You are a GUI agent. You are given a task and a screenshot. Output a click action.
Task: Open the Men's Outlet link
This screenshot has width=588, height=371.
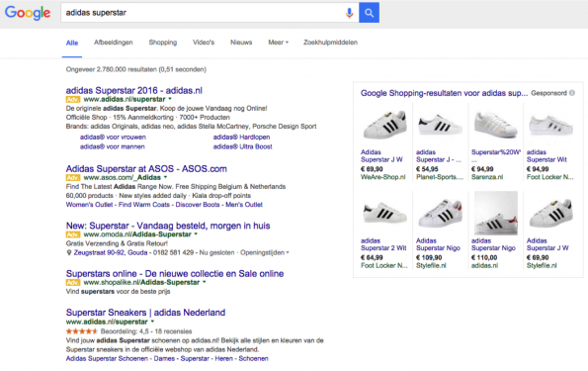click(x=244, y=205)
